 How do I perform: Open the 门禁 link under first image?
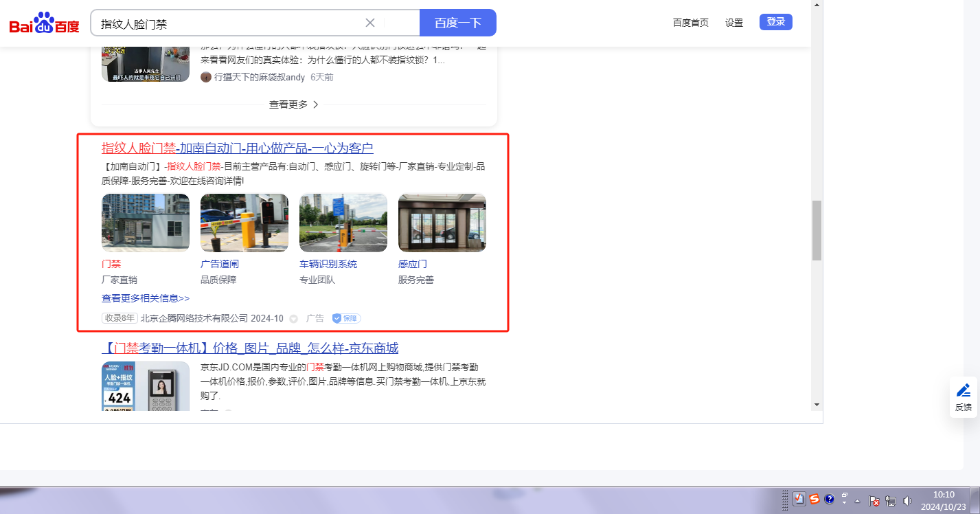coord(111,264)
